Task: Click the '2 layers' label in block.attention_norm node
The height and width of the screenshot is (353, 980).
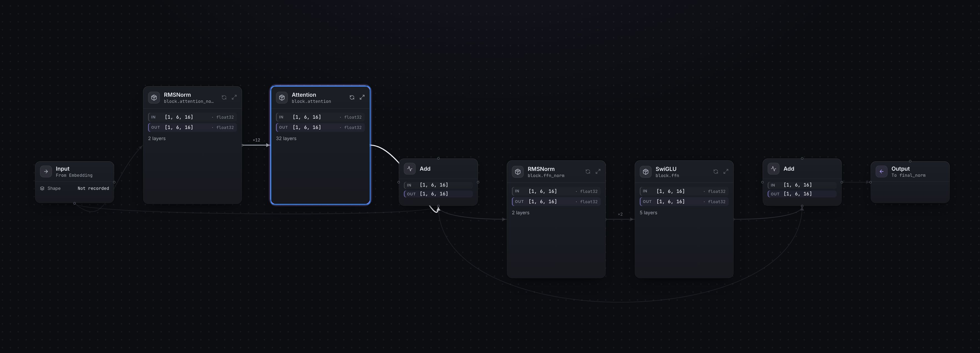Action: pyautogui.click(x=157, y=138)
